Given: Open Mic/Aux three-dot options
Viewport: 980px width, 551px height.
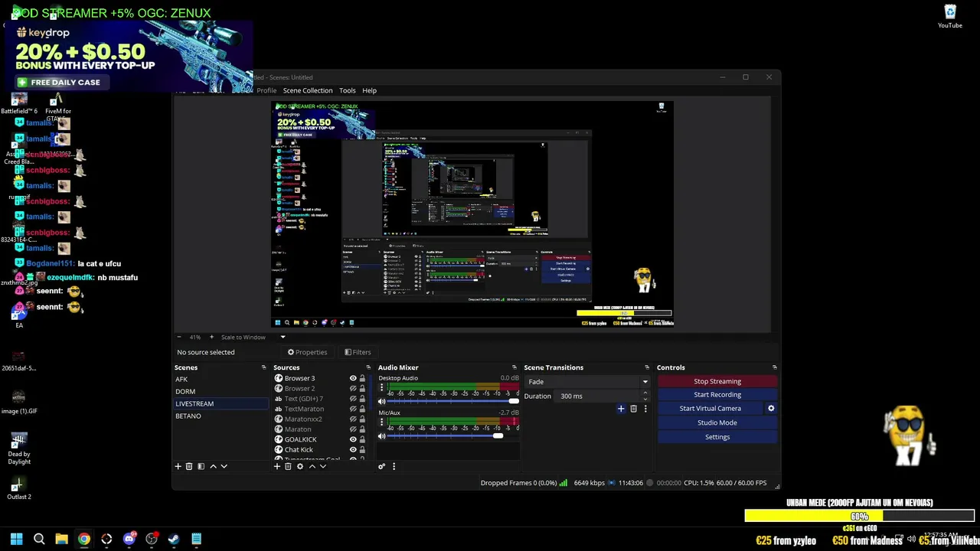Looking at the screenshot, I should click(381, 422).
